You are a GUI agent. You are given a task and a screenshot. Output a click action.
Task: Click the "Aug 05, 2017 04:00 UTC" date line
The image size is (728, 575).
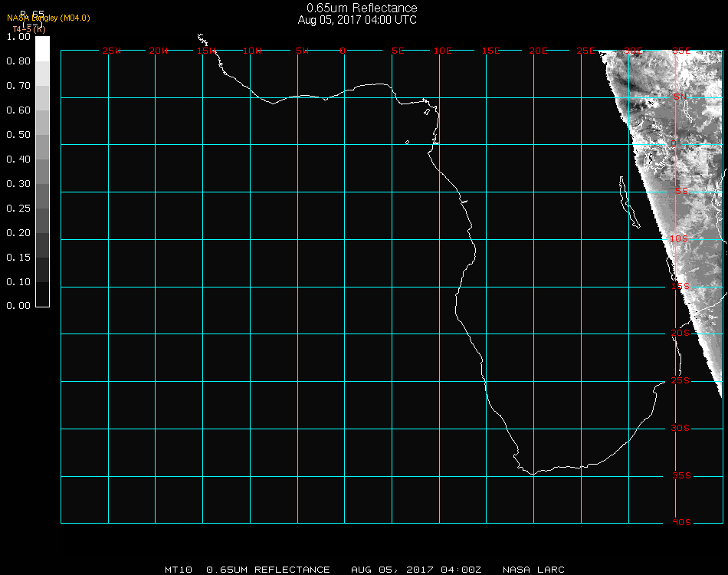tap(357, 20)
